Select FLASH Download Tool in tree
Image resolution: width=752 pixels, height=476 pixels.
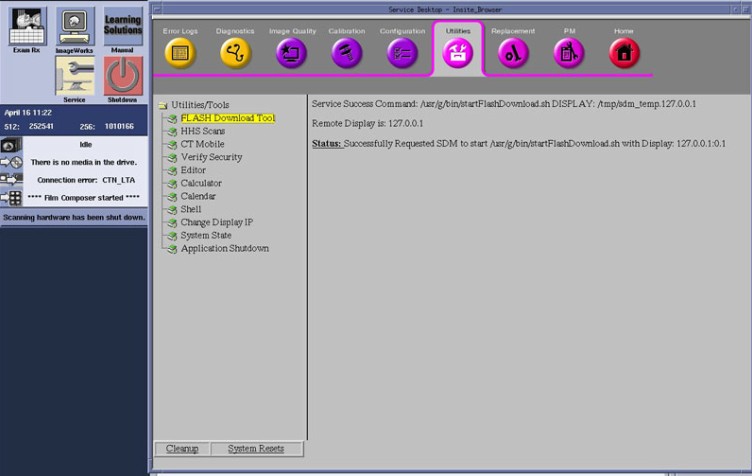click(x=227, y=118)
